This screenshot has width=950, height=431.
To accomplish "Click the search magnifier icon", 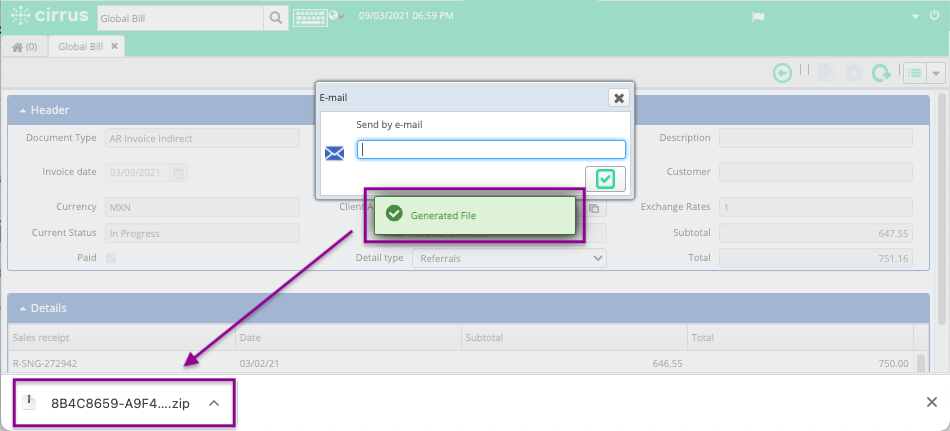I will coord(275,18).
